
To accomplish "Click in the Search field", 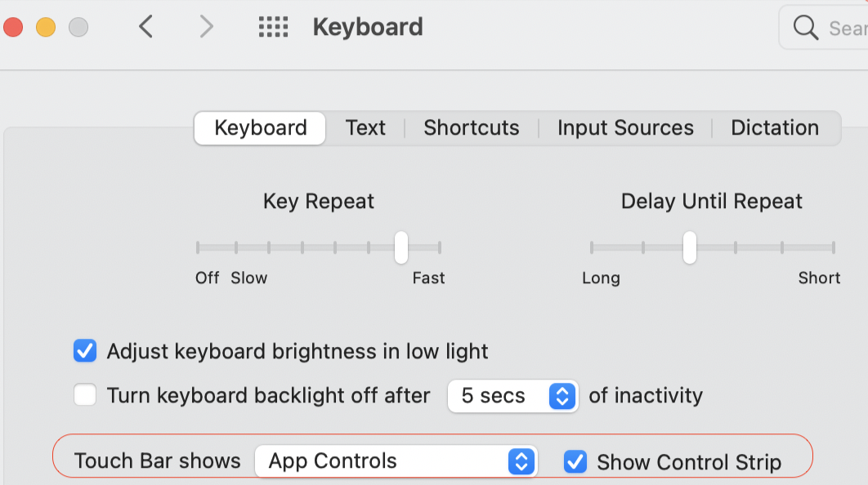I will tap(846, 28).
